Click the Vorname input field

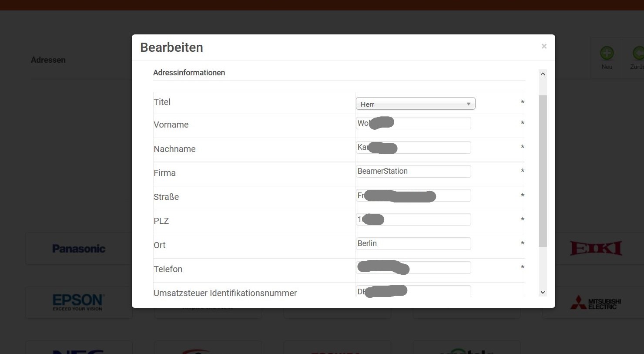tap(431, 123)
